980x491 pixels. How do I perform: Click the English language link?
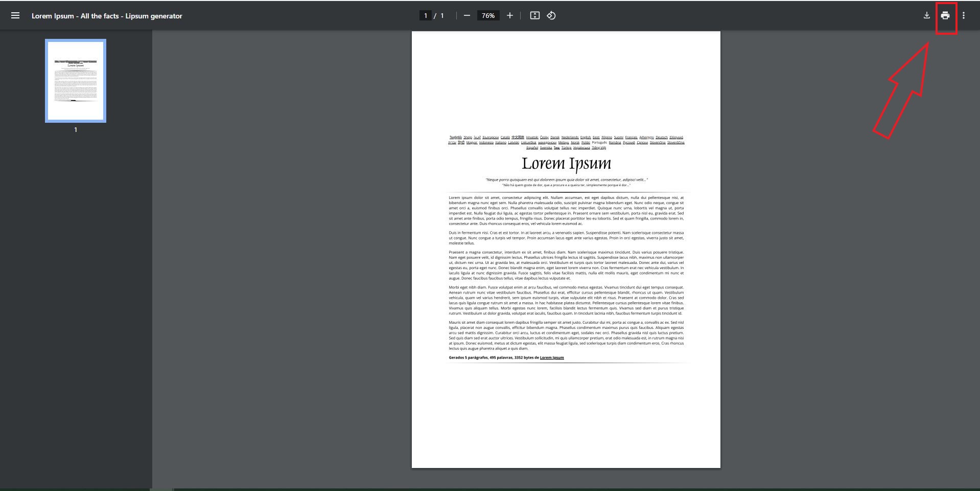pos(586,137)
